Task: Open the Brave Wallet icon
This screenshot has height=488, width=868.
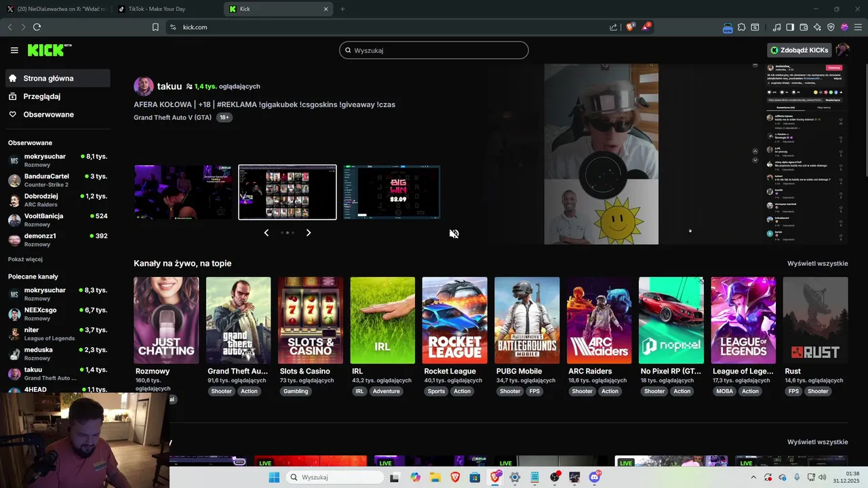Action: point(804,27)
